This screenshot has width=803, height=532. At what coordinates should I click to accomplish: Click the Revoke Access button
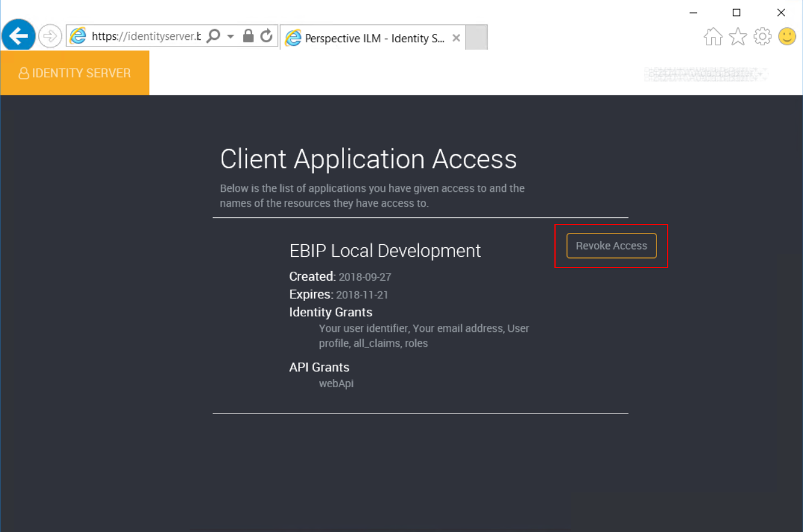pos(611,245)
